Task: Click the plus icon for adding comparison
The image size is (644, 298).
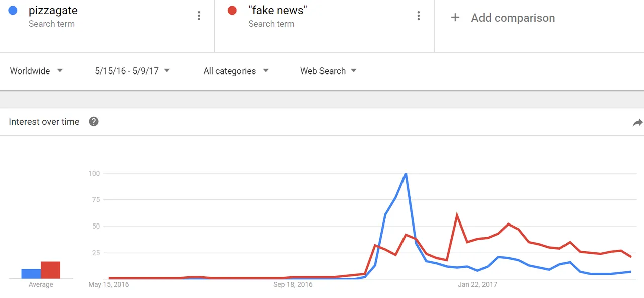Action: pos(455,18)
